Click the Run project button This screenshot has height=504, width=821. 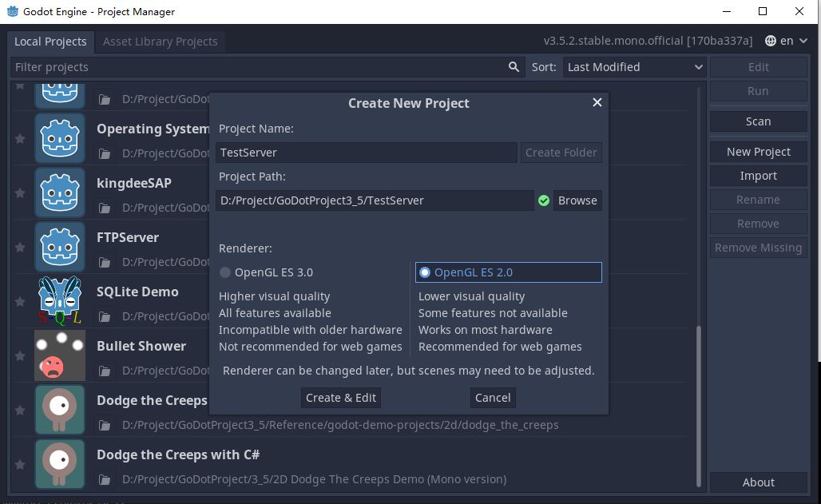(758, 91)
